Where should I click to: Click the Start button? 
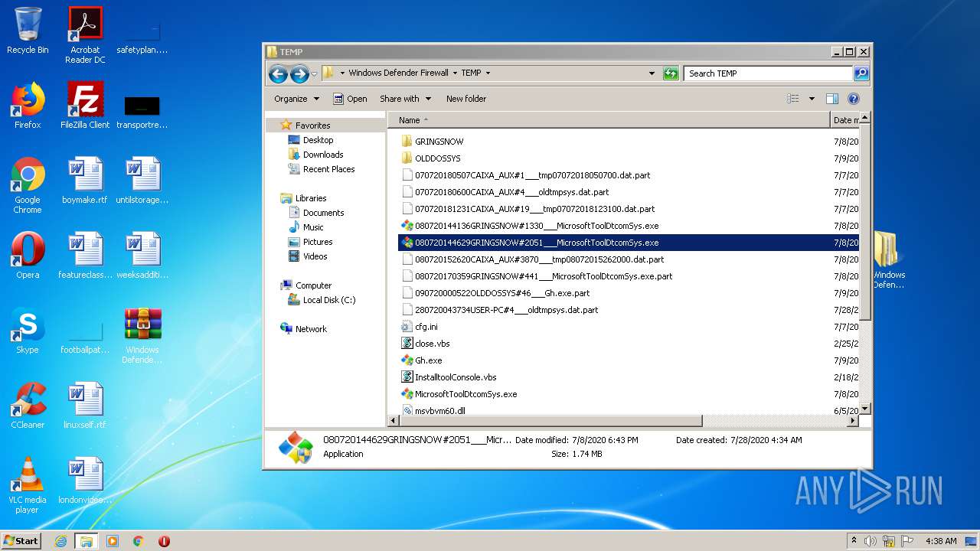click(21, 540)
